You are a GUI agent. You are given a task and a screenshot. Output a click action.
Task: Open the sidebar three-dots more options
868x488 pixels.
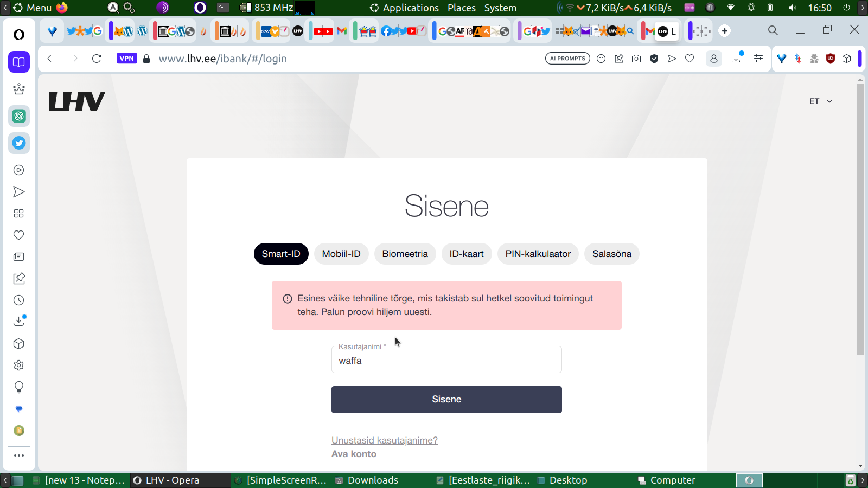[19, 455]
